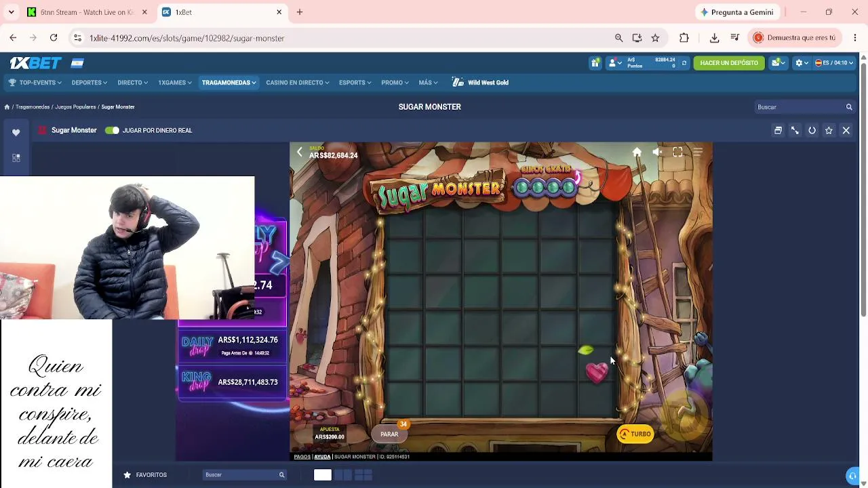Add Sugar Monster to favorites with heart icon

(x=16, y=133)
